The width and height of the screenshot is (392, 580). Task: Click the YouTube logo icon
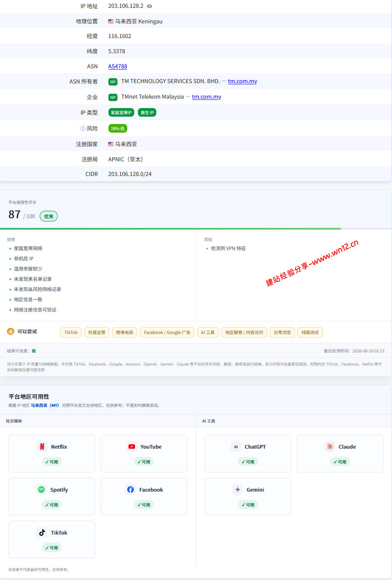pos(131,447)
